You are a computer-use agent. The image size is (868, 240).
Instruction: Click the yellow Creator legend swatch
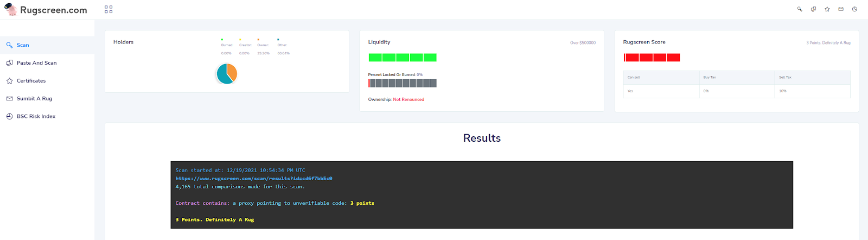(x=240, y=40)
